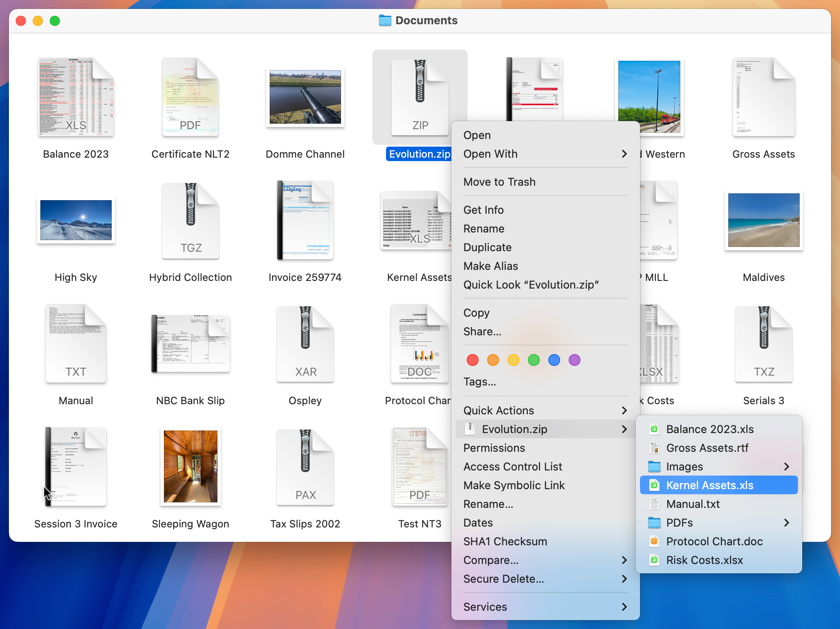Screen dimensions: 840x629
Task: Click Risk Costs.xlsx icon in submenu
Action: click(x=654, y=560)
